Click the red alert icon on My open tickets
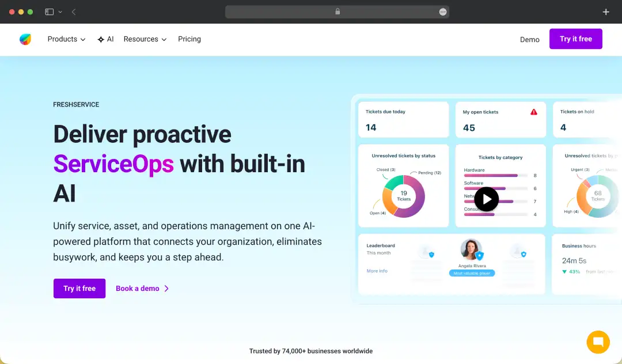This screenshot has width=622, height=364. click(x=534, y=112)
